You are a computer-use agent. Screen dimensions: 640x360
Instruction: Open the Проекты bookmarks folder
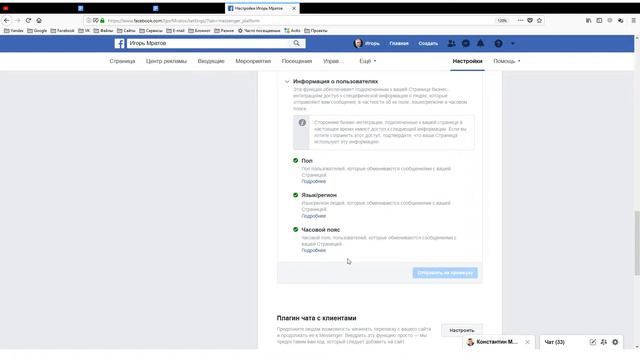[316, 31]
